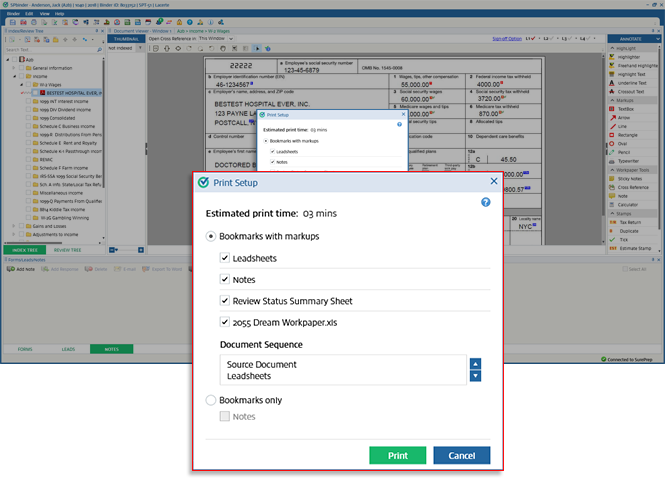Select the Bookmarks only radio button
Viewport: 665px width, 492px height.
(x=211, y=400)
